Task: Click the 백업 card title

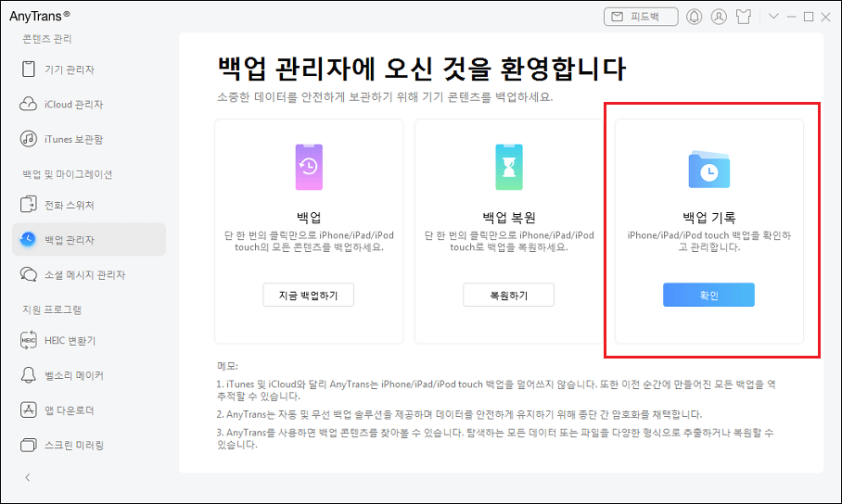Action: pos(309,218)
